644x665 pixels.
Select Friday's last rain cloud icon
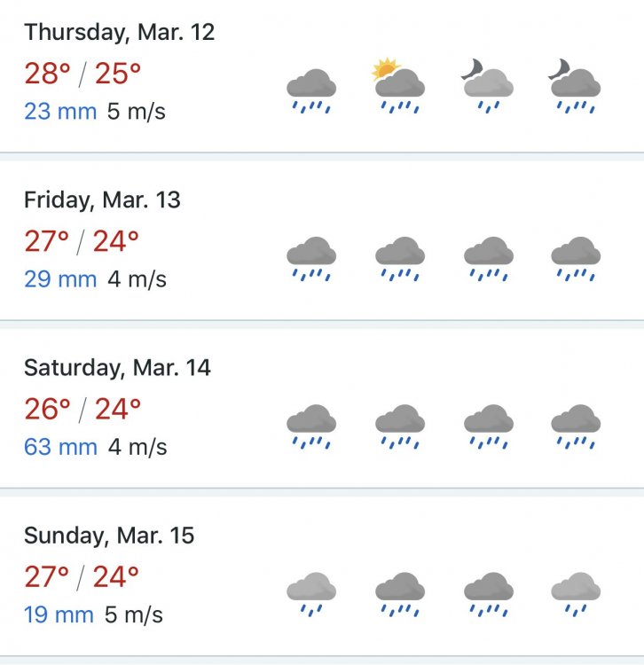point(575,257)
